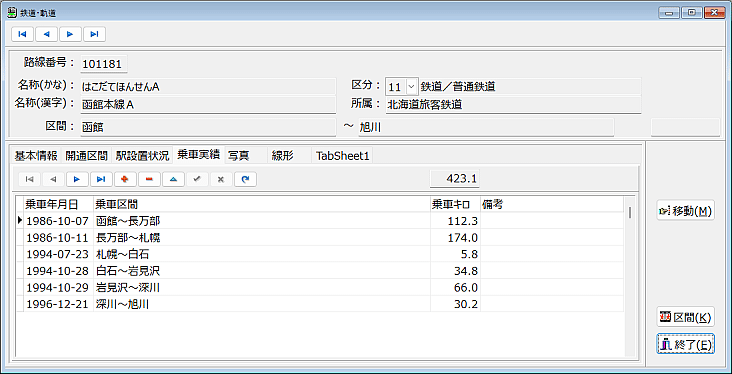This screenshot has height=374, width=732.
Task: Go to previous record in top navigator
Action: (x=46, y=34)
